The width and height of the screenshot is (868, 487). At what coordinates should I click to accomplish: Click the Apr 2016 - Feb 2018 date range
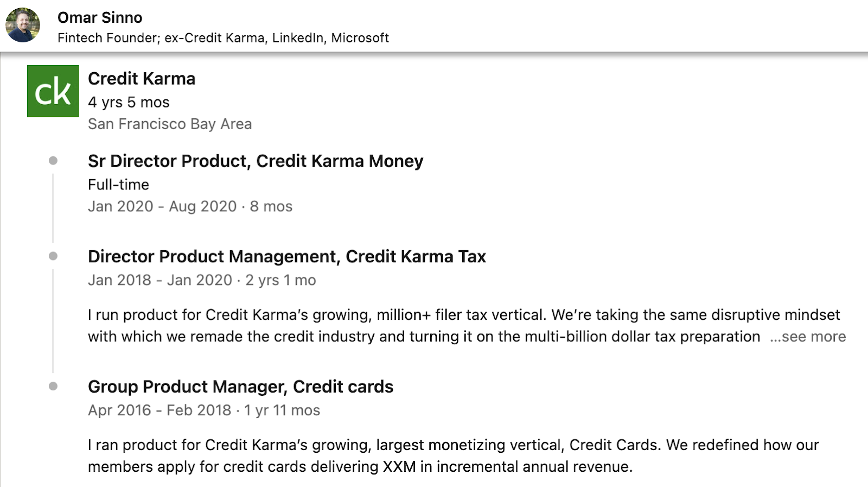(159, 410)
